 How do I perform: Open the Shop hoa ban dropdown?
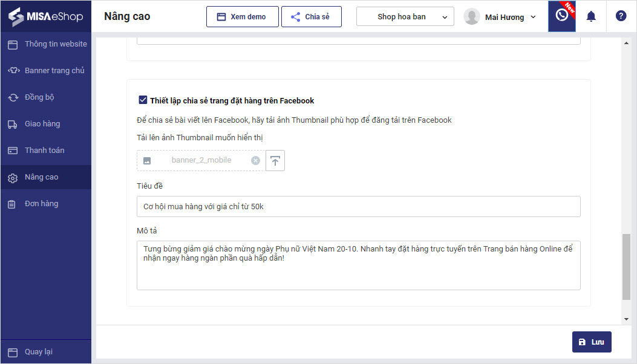click(x=405, y=17)
